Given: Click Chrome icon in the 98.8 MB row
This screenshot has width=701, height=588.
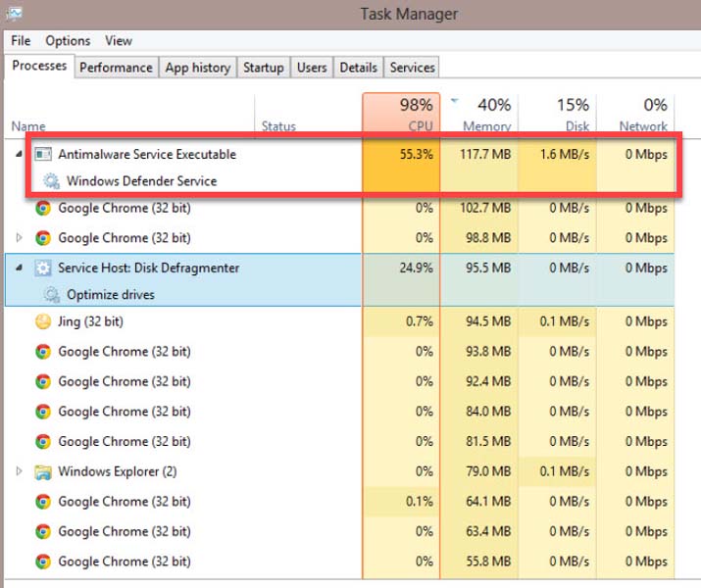Looking at the screenshot, I should (x=43, y=238).
